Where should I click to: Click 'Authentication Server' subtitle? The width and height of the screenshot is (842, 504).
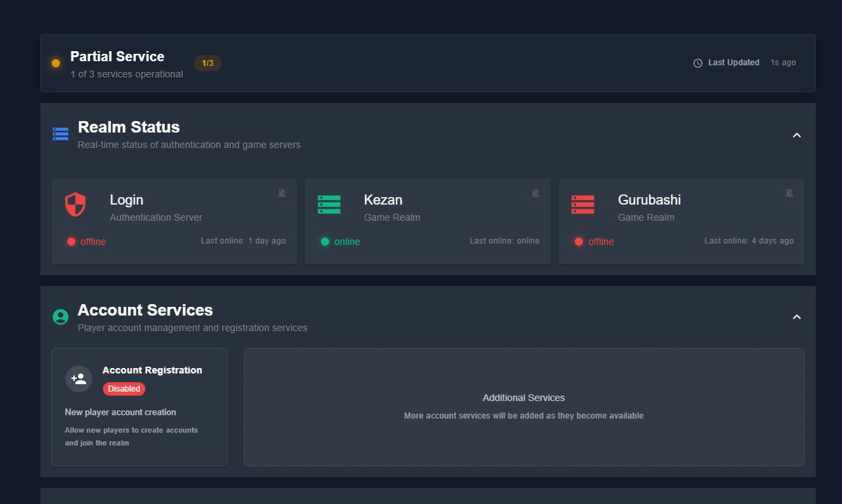tap(156, 217)
